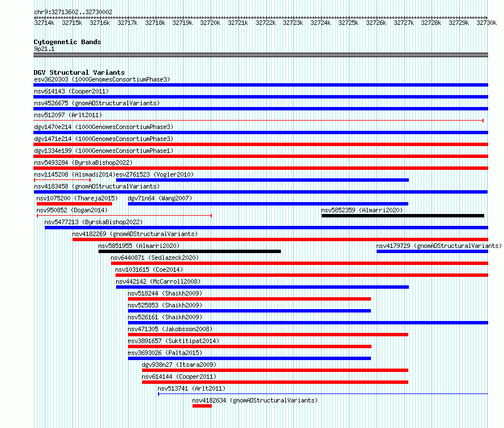Open the dgv1334e199 (1000GenomesConsortiumPhase1) label

click(x=104, y=151)
